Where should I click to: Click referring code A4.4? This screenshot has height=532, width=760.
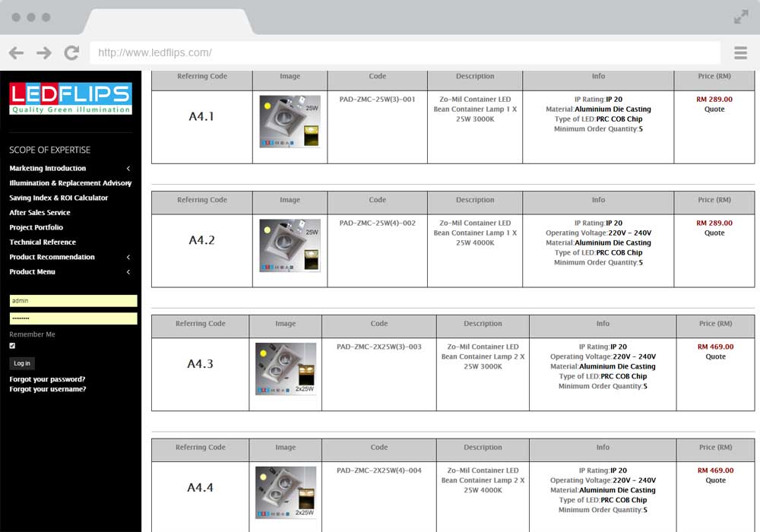pyautogui.click(x=200, y=487)
